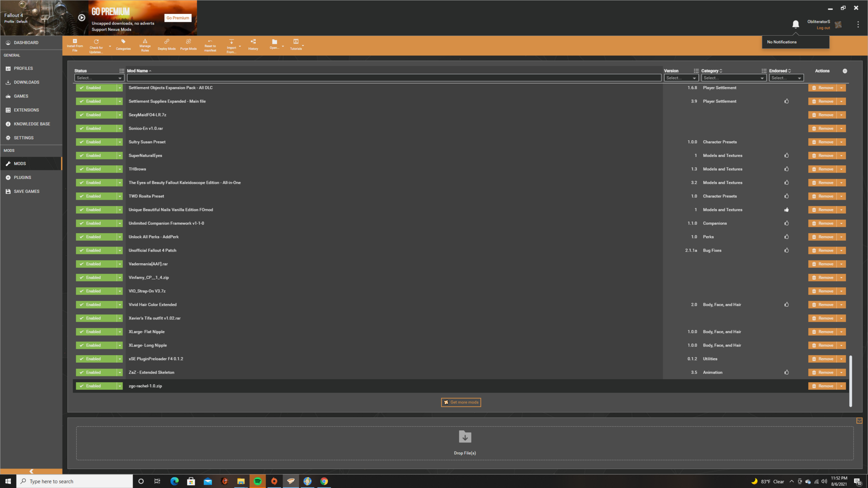Click the Go Premium button

pos(178,18)
